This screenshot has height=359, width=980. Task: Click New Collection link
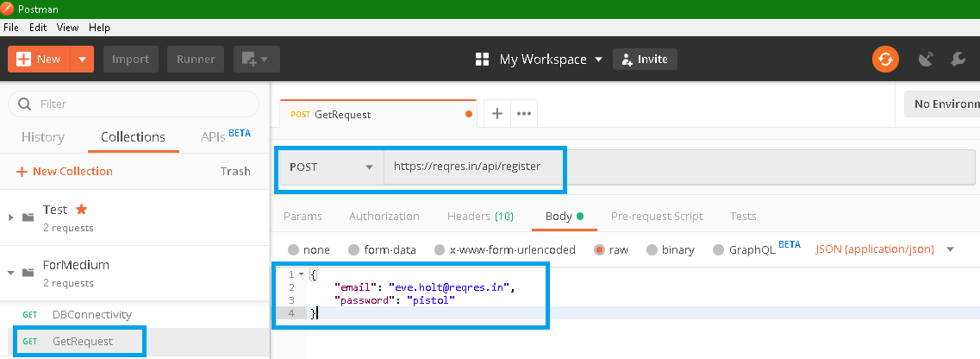[x=65, y=172]
